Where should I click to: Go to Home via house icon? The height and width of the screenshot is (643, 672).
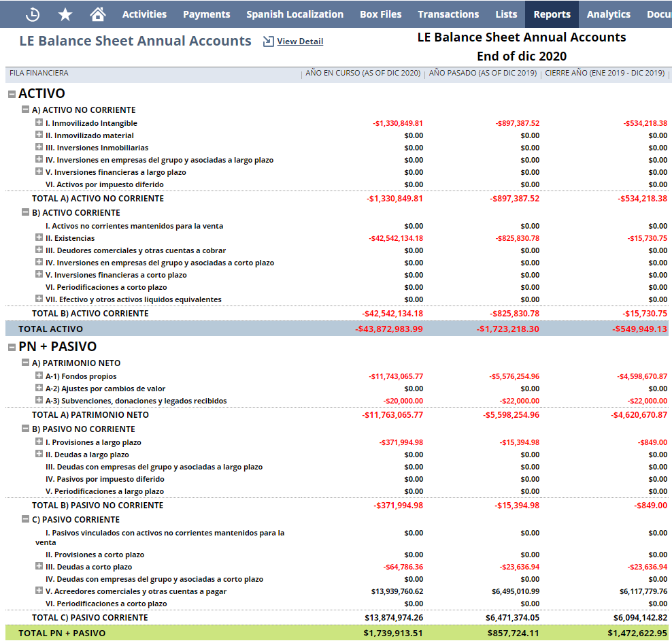pyautogui.click(x=98, y=14)
